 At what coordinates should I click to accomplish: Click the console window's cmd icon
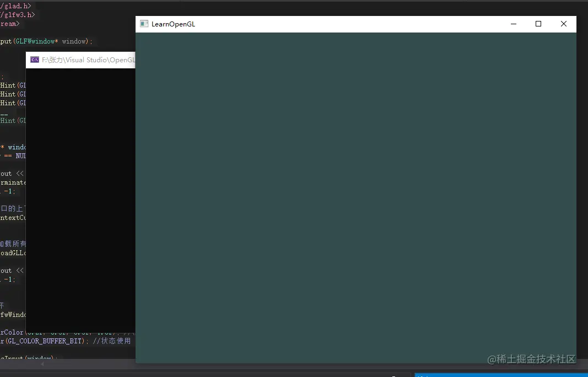(35, 60)
